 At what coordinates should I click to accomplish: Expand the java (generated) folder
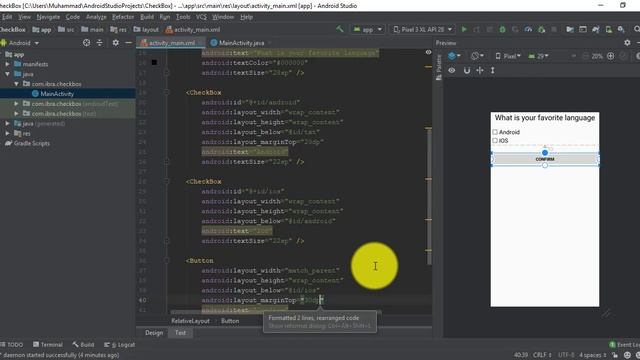[x=7, y=123]
